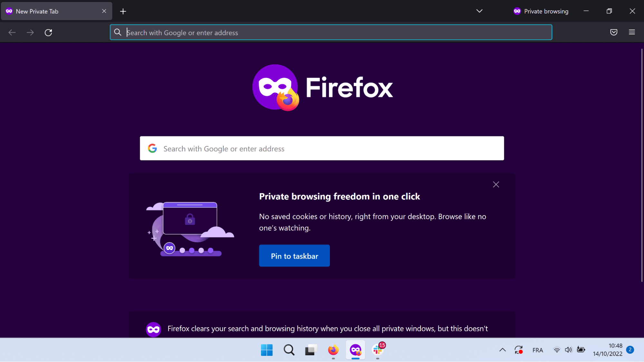Click the back navigation arrow button
Screen dimensions: 644x362
[12, 32]
